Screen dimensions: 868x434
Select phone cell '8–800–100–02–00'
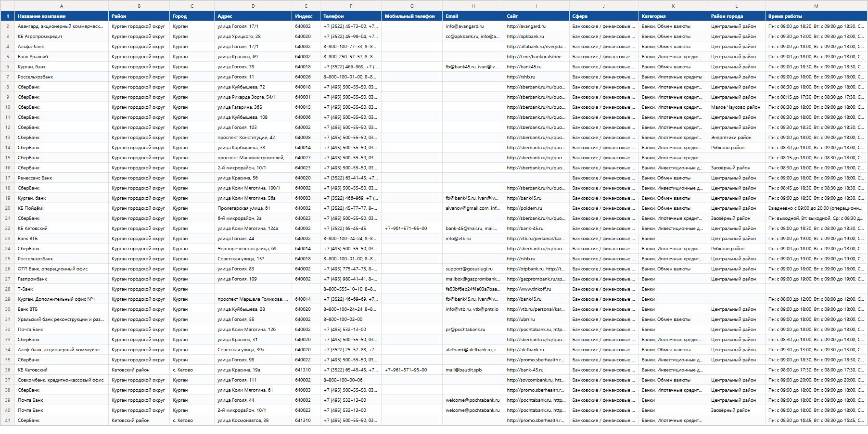(351, 319)
